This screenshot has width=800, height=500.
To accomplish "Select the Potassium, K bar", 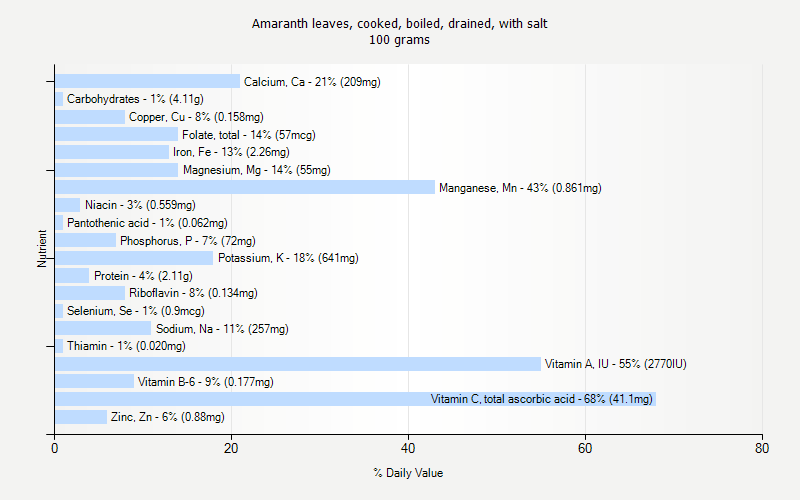I will [134, 258].
